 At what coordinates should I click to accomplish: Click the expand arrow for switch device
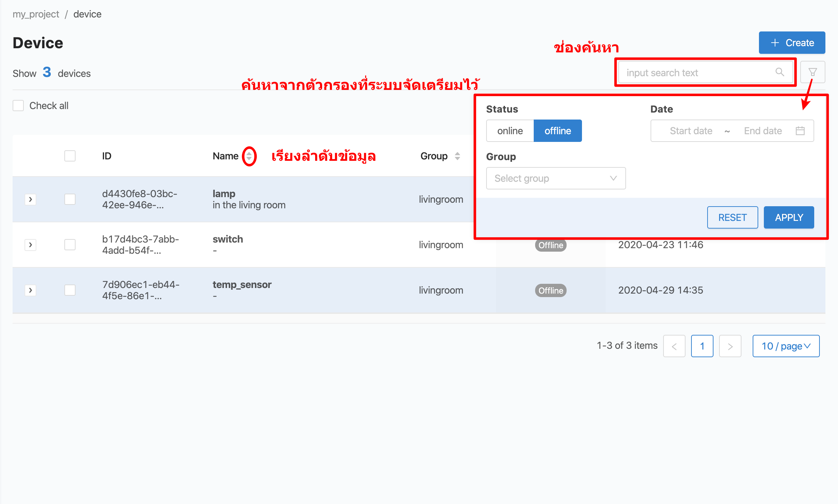(30, 245)
